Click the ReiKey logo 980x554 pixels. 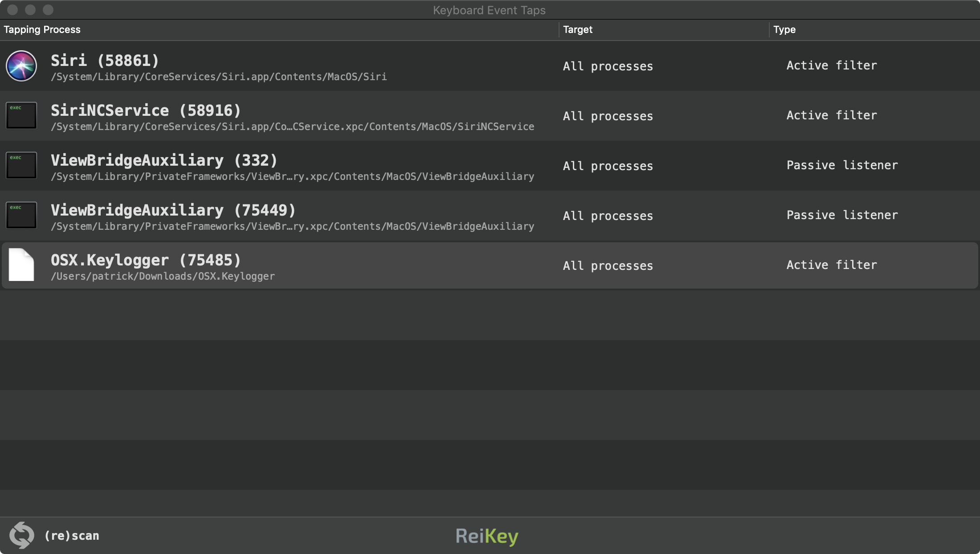pyautogui.click(x=487, y=536)
